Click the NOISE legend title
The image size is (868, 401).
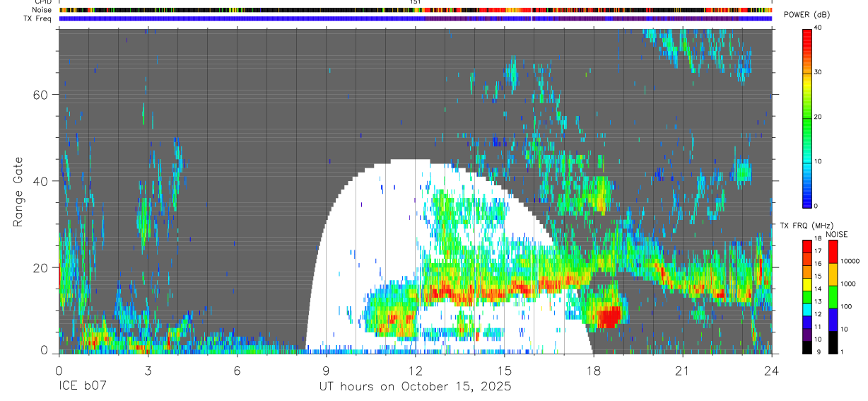837,234
